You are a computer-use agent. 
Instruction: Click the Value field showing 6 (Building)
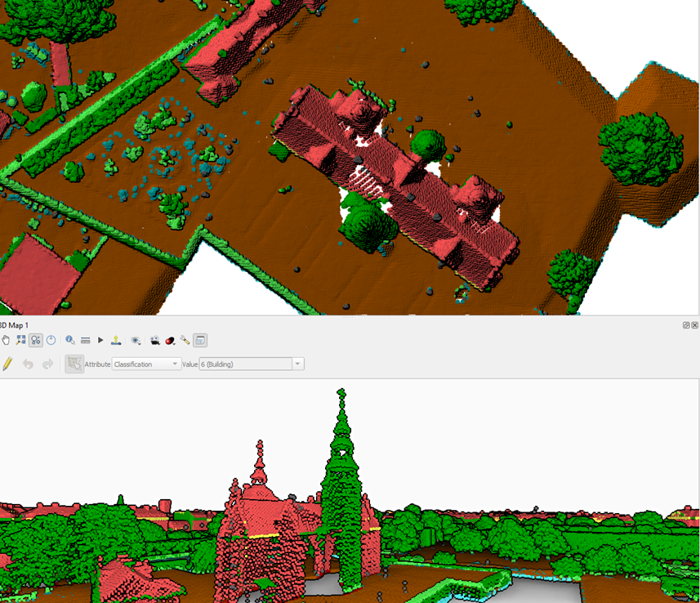coord(246,364)
